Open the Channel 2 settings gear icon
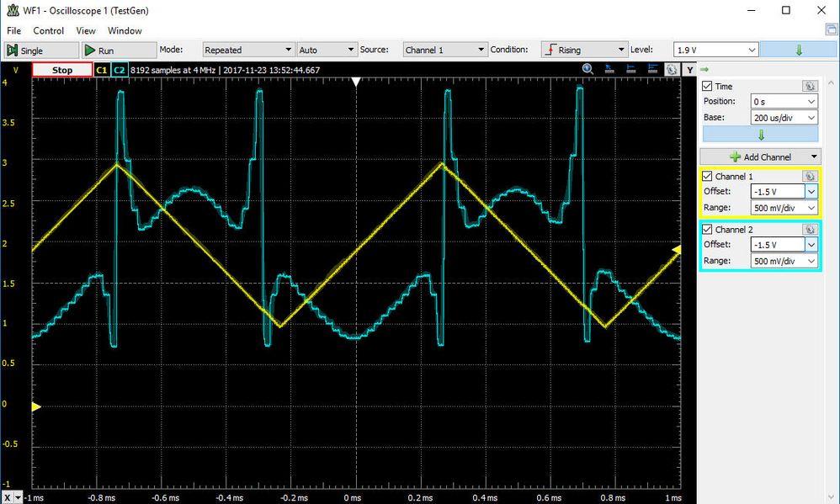Image resolution: width=840 pixels, height=504 pixels. 810,229
